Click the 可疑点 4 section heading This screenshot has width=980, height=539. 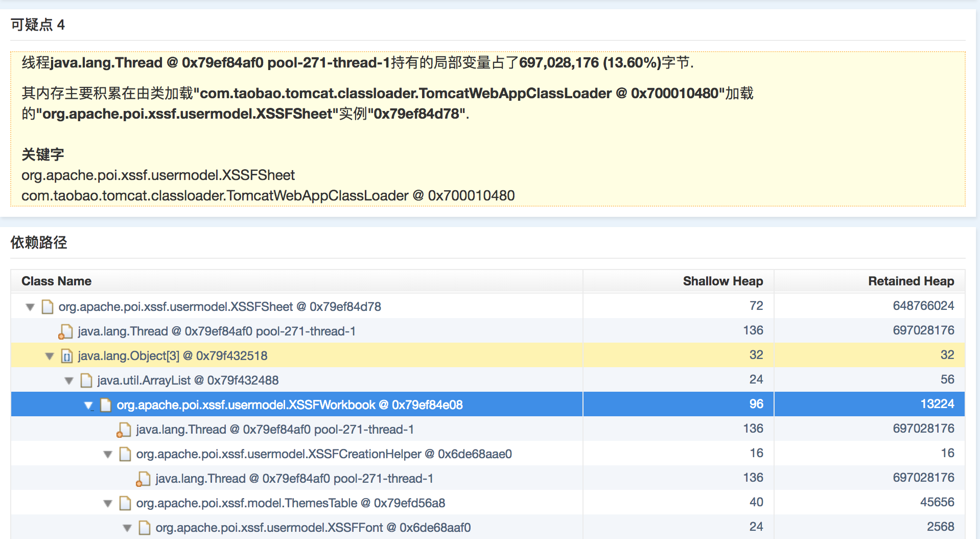(38, 25)
